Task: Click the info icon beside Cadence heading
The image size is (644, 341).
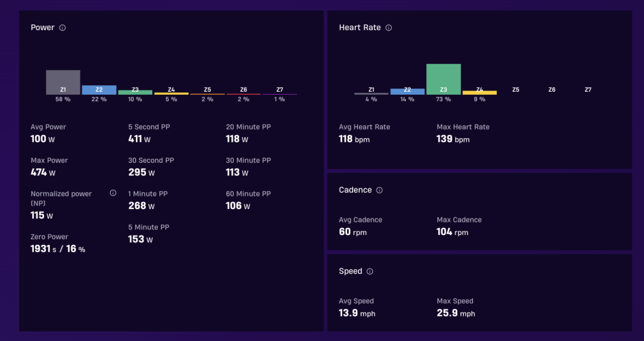Action: click(379, 190)
